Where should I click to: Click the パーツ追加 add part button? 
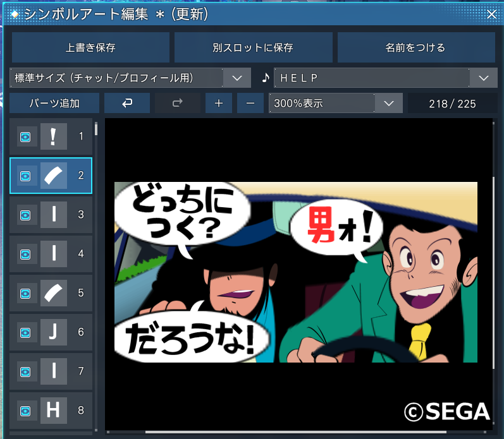[x=54, y=103]
